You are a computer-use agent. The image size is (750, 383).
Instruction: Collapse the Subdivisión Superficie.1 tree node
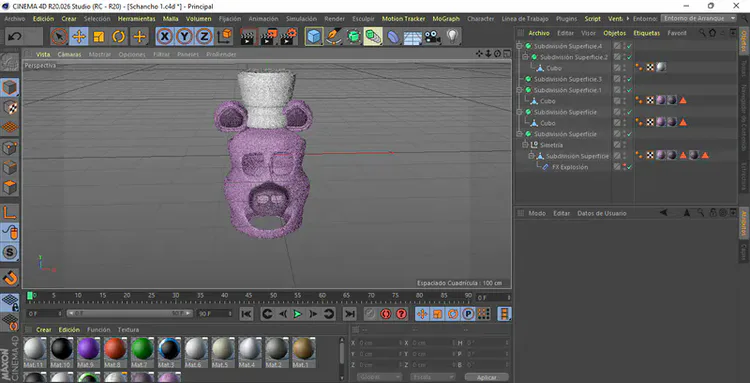coord(520,90)
